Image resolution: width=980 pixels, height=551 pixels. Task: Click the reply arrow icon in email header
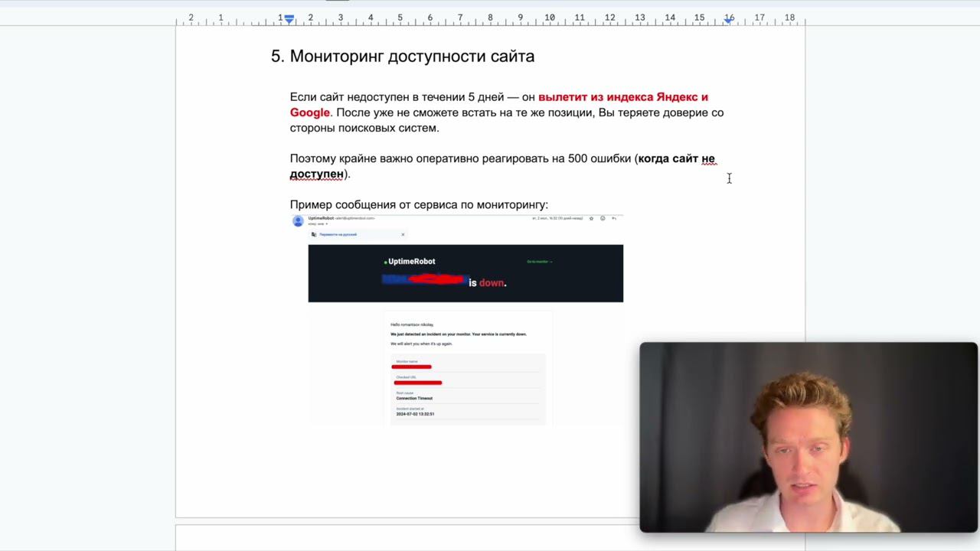[614, 219]
